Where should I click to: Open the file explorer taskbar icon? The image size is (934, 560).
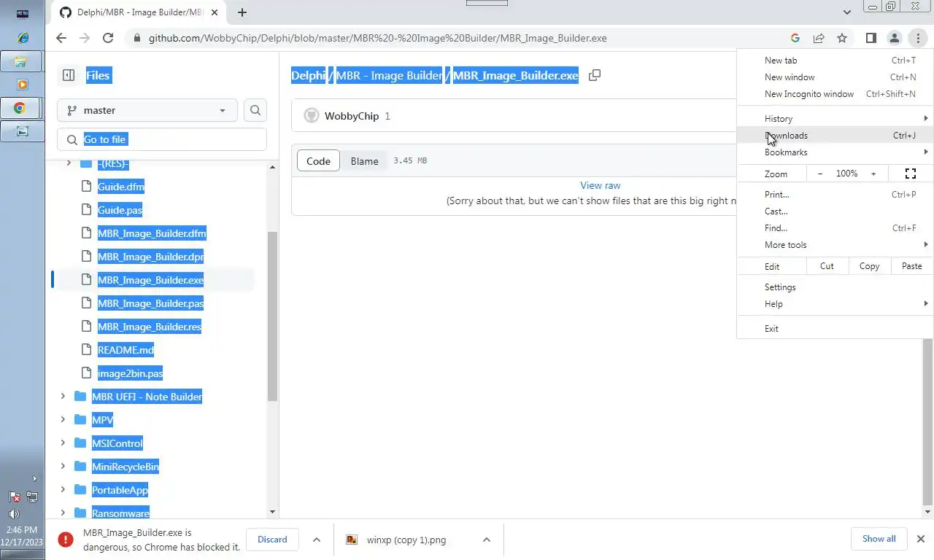22,61
